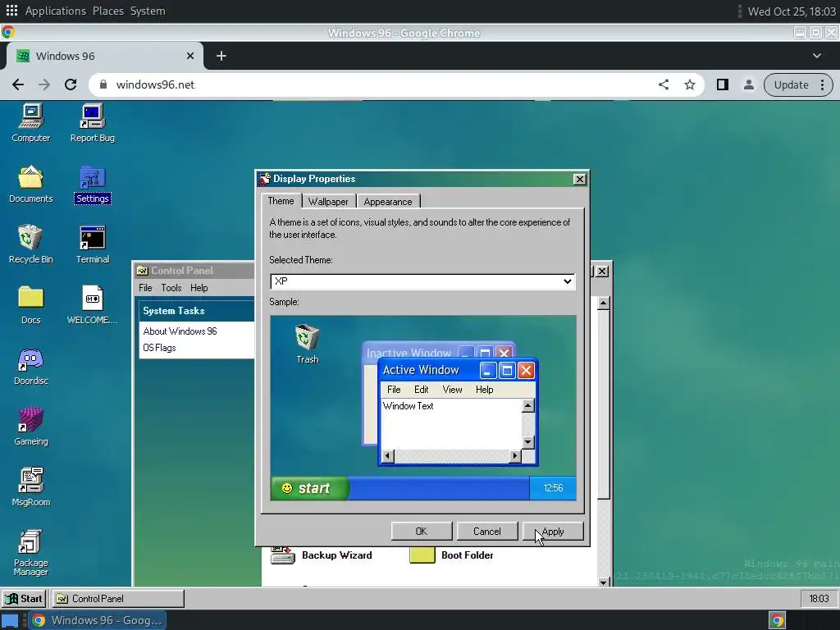The image size is (840, 630).
Task: Click the Windows 96 Chrome task in bottom panel
Action: [98, 620]
